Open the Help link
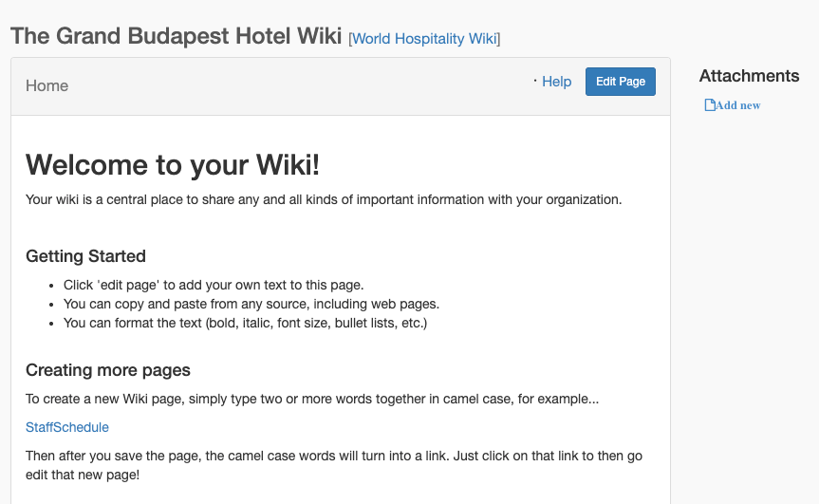Screen dimensions: 819x504 point(556,82)
